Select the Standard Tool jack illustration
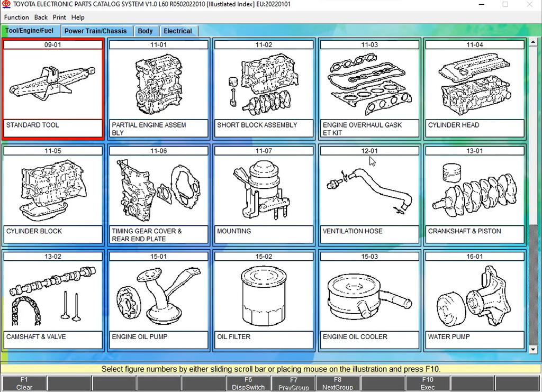542x392 pixels. point(52,84)
